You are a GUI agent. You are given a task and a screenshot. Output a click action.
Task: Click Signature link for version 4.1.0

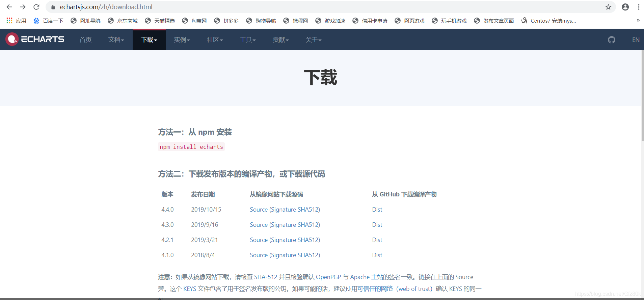pos(284,255)
